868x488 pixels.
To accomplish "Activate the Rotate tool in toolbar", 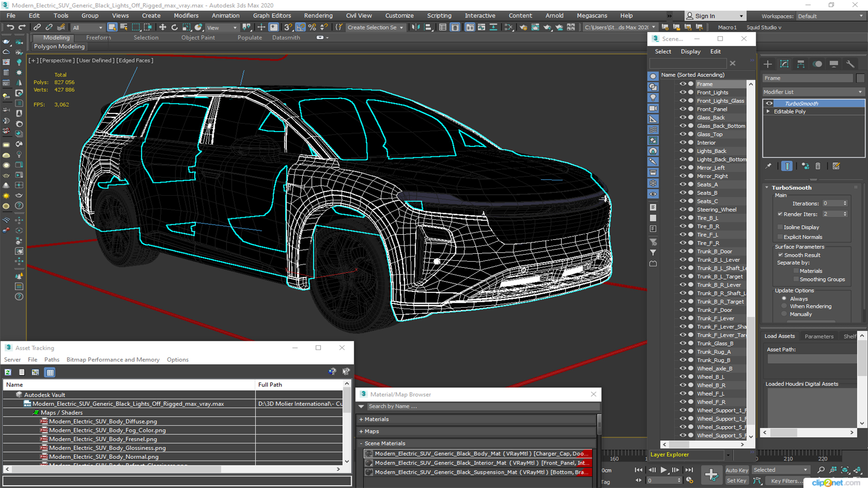I will 175,28.
